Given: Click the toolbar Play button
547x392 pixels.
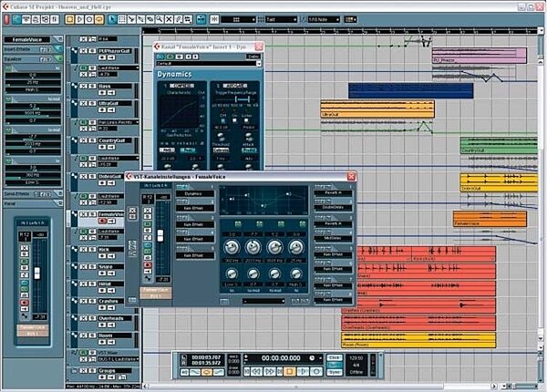Looking at the screenshot, I should (x=79, y=19).
